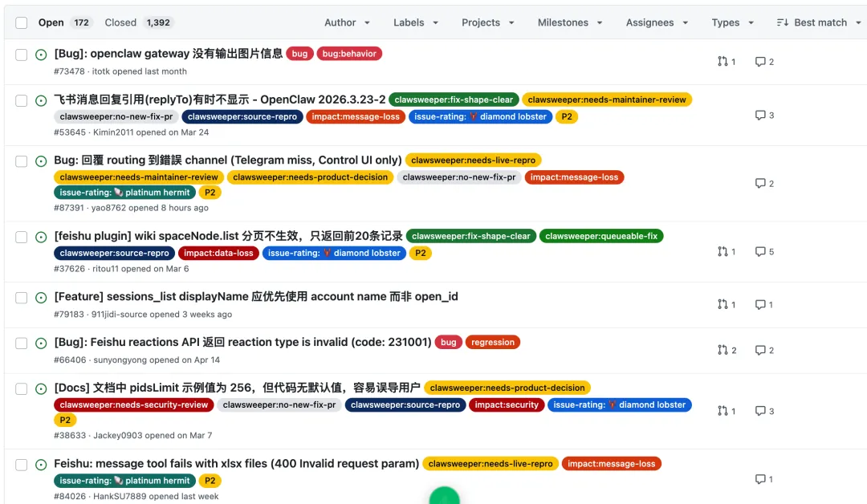
Task: Click open status icon of issue #79183
Action: tap(41, 298)
